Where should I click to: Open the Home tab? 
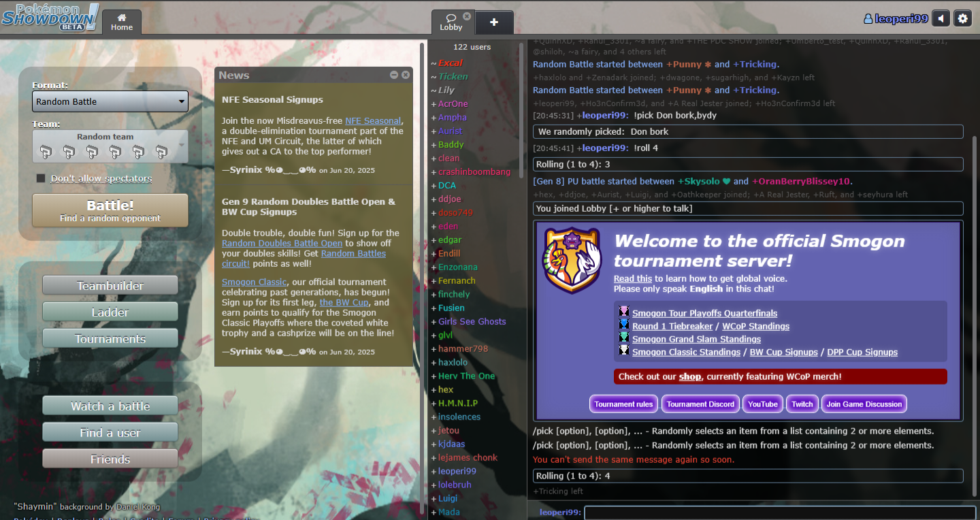(122, 22)
